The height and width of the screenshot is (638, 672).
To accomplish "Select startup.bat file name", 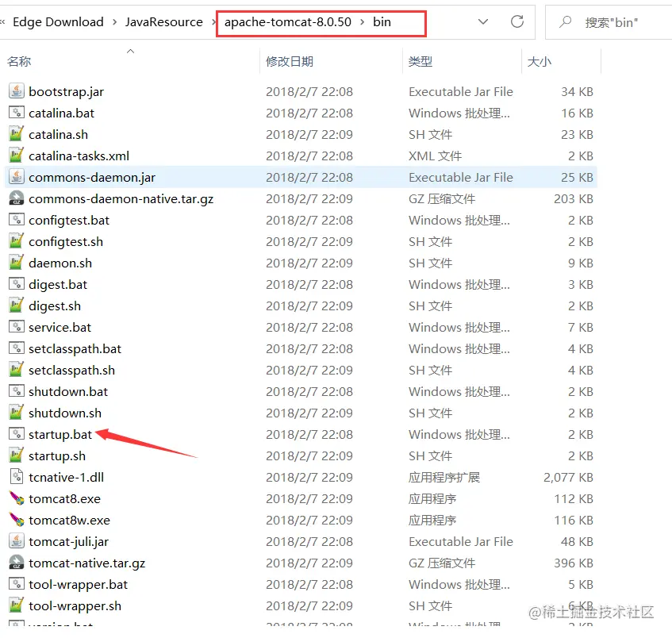I will click(x=60, y=434).
